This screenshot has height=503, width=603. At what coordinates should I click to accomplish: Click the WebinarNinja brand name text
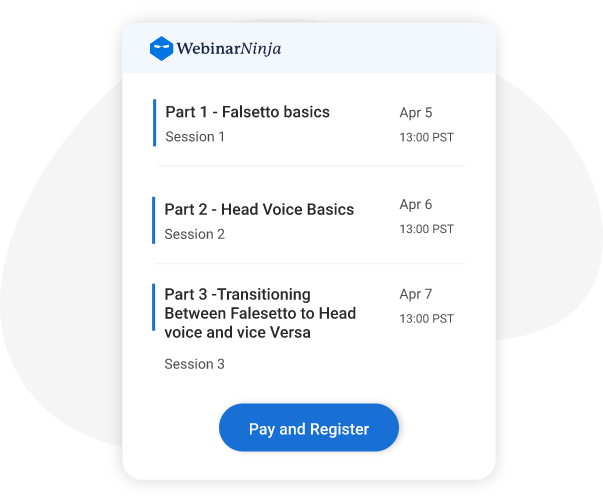click(x=229, y=48)
